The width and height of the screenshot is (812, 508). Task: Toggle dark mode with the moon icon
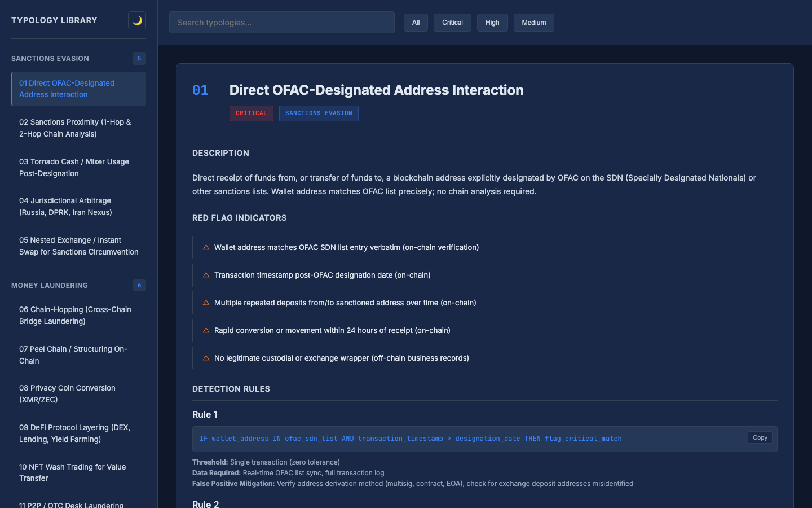pyautogui.click(x=137, y=20)
